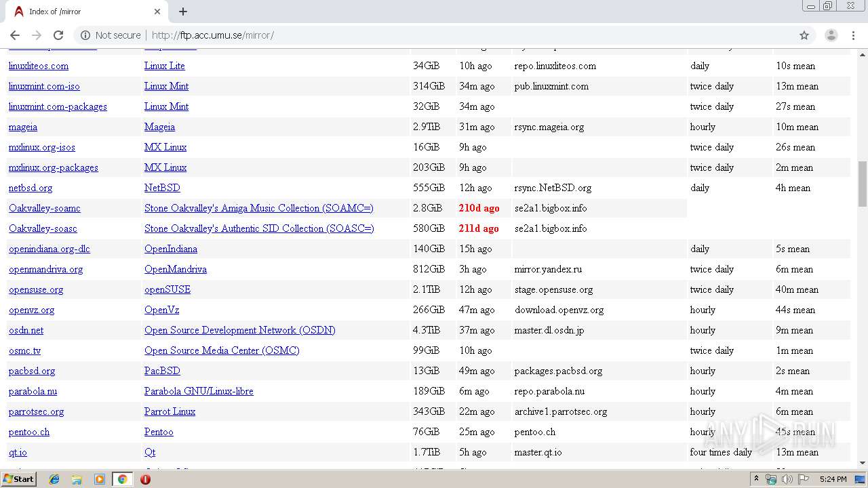Open the openvz.org directory link
868x488 pixels.
32,310
